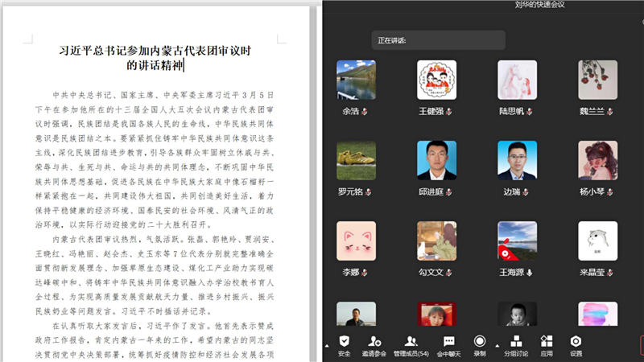Click the muted mic icon beside 杨小琴
Image resolution: width=644 pixels, height=362 pixels.
[x=609, y=191]
